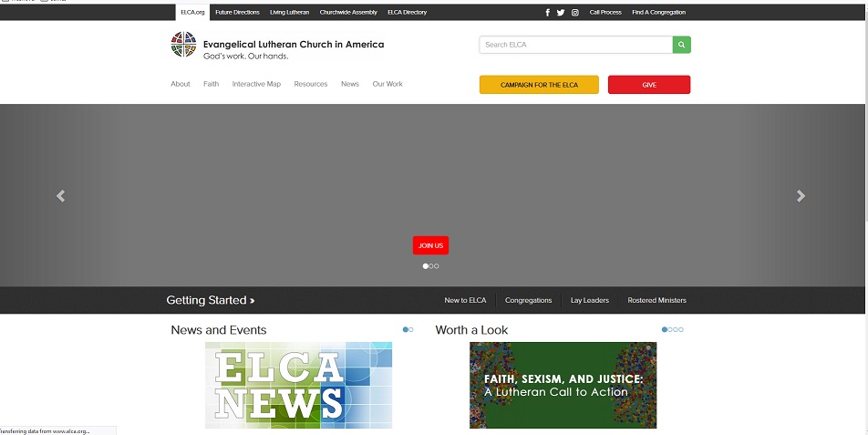Open the Congregations link

coord(528,301)
